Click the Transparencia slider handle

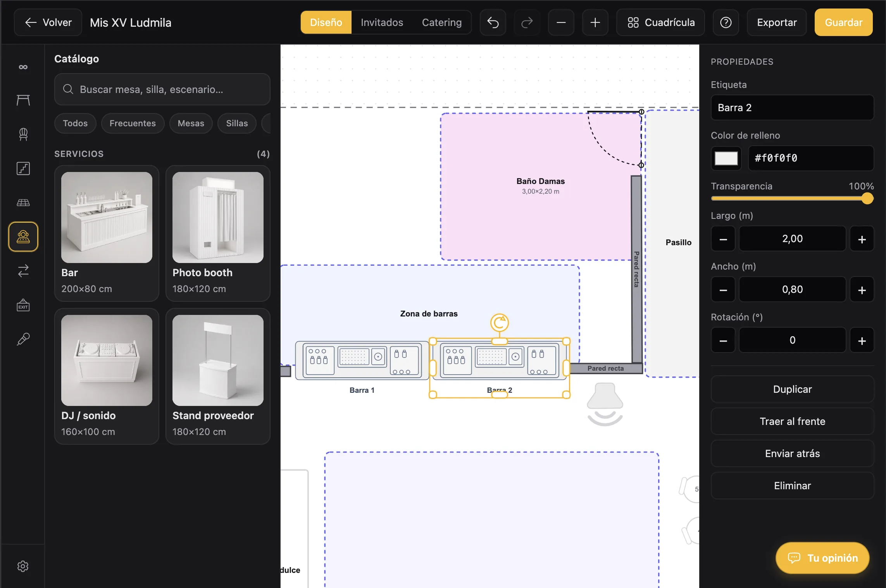867,198
